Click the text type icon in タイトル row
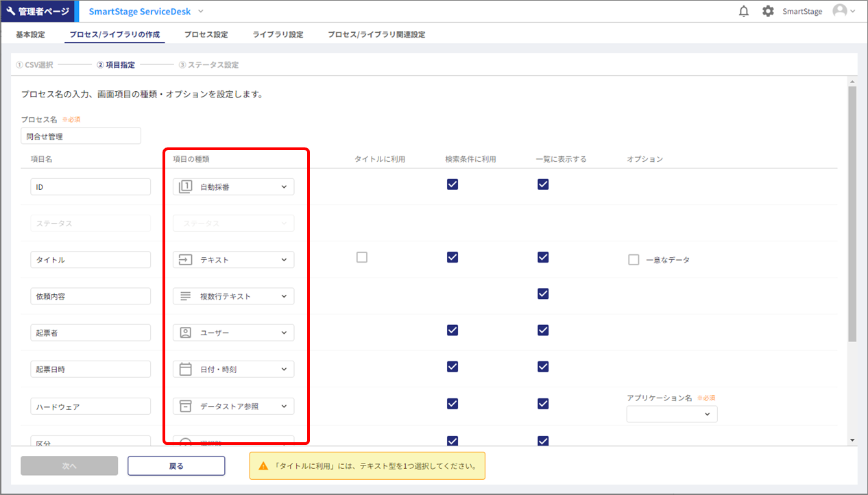Image resolution: width=868 pixels, height=495 pixels. coord(185,260)
